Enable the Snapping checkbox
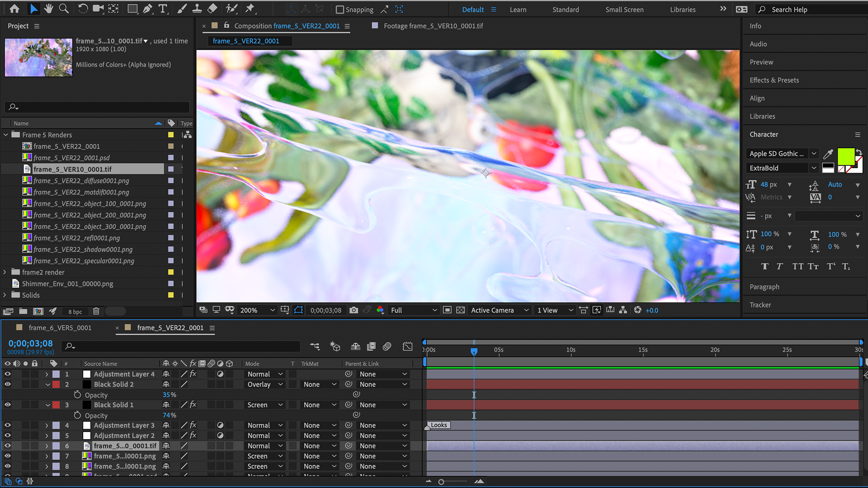The image size is (868, 488). tap(340, 9)
